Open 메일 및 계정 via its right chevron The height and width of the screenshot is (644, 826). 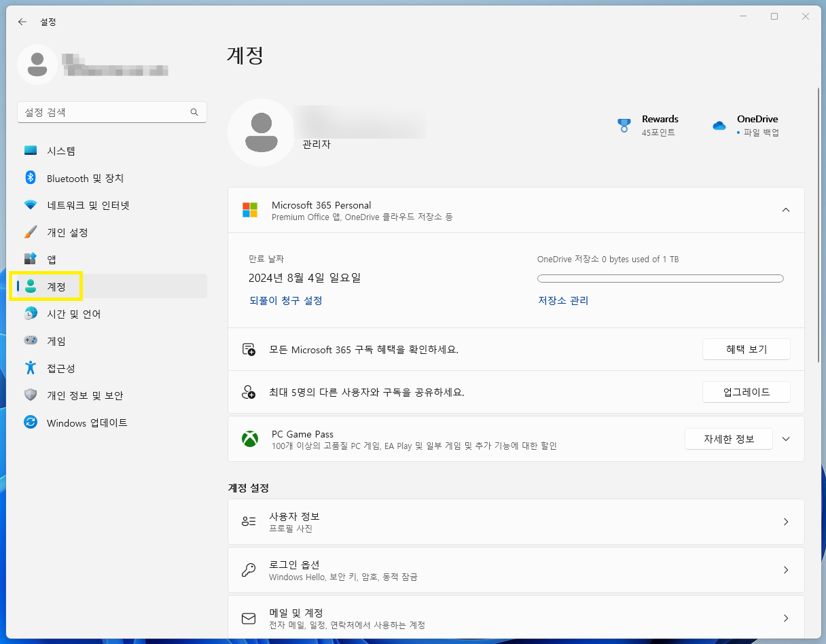tap(786, 618)
